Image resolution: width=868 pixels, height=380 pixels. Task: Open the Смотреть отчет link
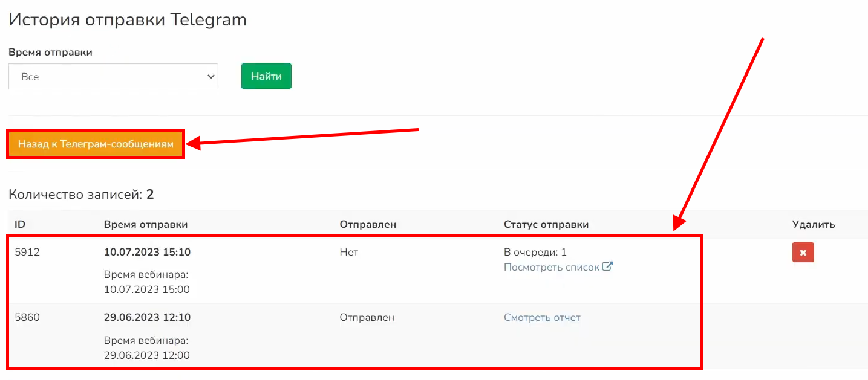tap(542, 317)
